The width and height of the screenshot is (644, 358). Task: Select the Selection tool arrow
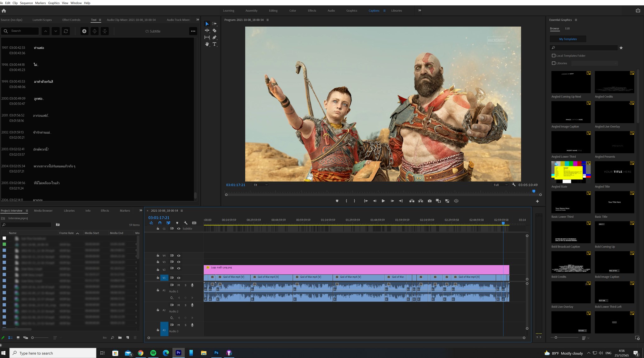[x=207, y=24]
